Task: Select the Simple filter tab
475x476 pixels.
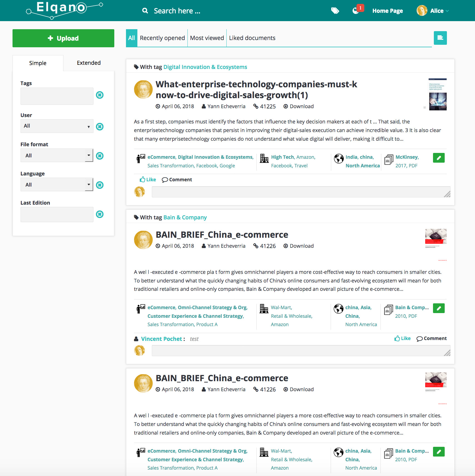Action: (x=38, y=63)
